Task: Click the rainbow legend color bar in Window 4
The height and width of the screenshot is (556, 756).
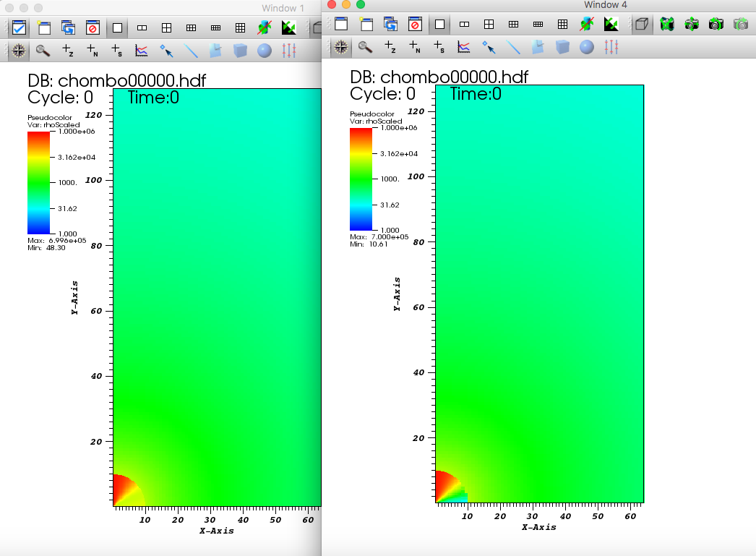Action: [361, 179]
